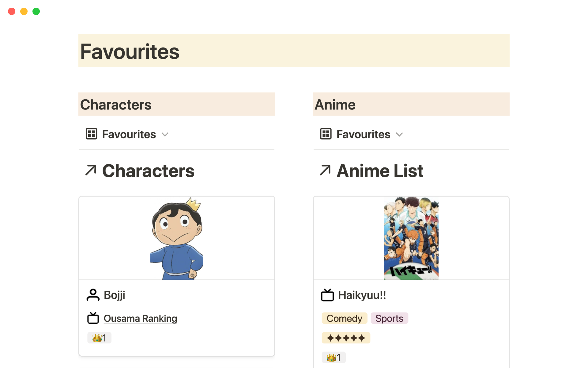Click TV icon next to Ousama Ranking
Screen dimensions: 588x368
(x=93, y=318)
